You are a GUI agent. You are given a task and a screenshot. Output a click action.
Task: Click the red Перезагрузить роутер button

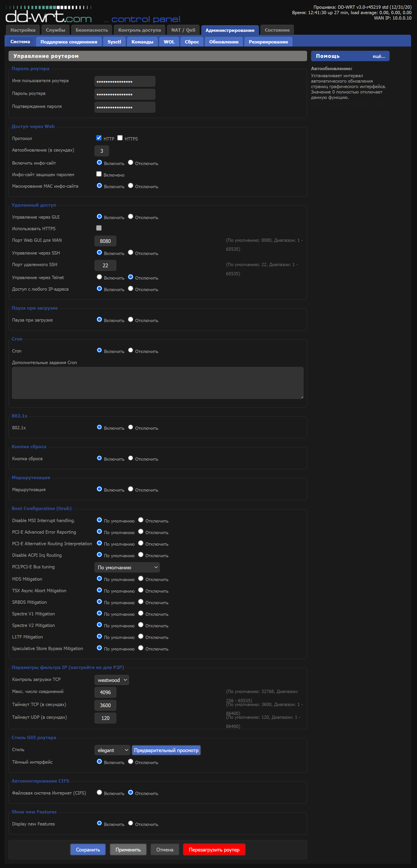(x=214, y=850)
